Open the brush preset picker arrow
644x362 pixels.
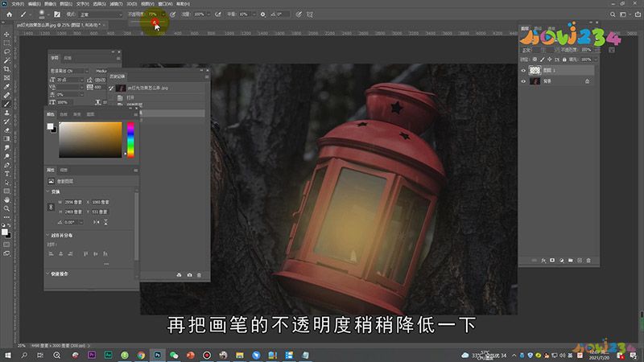(x=48, y=14)
